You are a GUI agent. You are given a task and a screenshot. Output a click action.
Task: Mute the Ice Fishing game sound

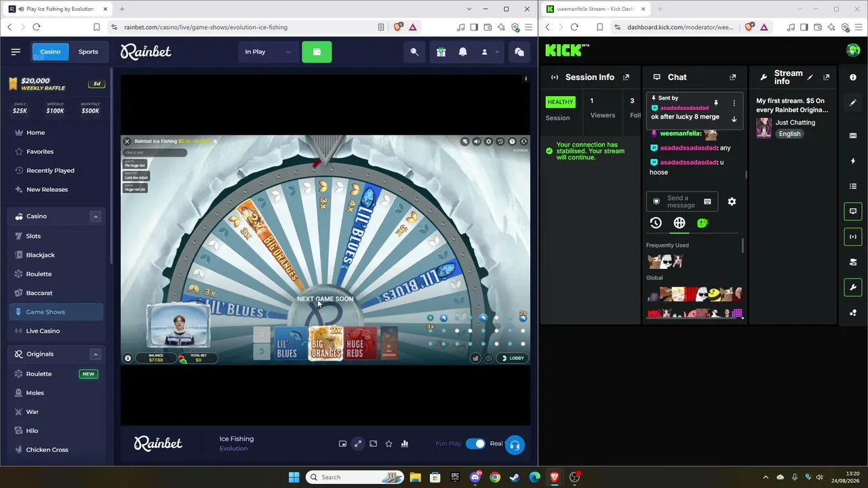[477, 142]
